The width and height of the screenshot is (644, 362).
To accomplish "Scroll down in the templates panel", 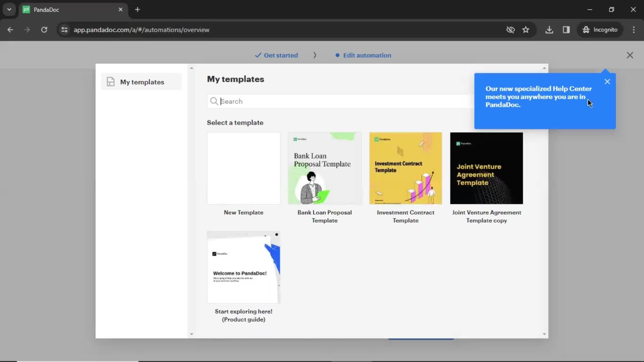I will pos(544,334).
